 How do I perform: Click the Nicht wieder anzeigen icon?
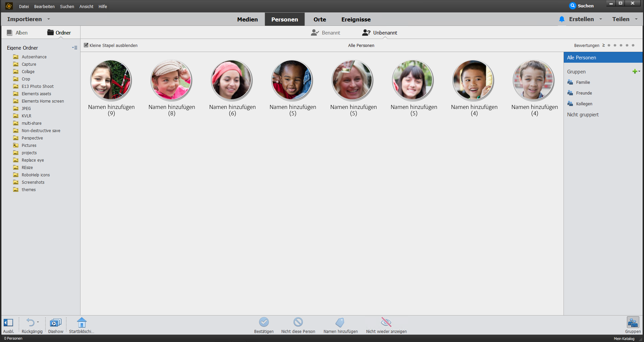[386, 322]
